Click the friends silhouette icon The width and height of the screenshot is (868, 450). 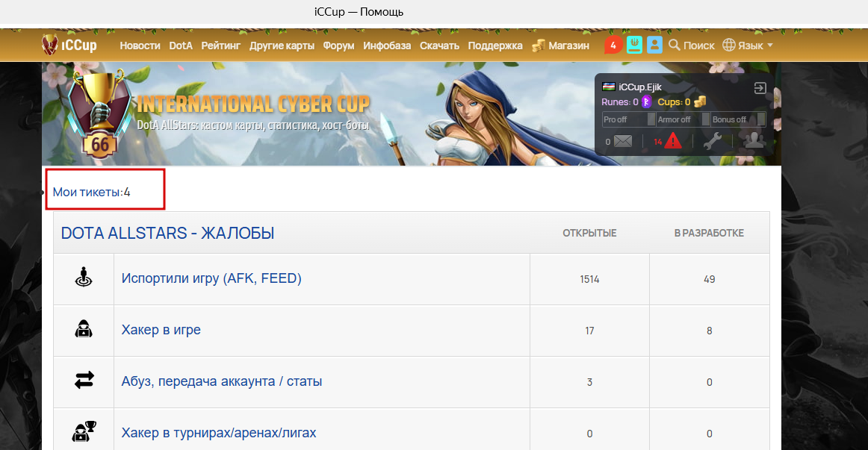pyautogui.click(x=754, y=140)
